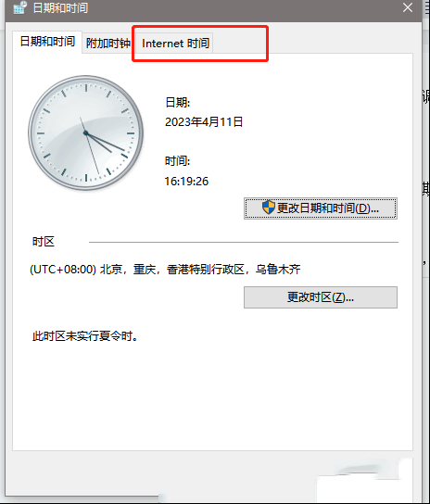Click the Date and Time title bar icon
430x504 pixels.
(20, 7)
